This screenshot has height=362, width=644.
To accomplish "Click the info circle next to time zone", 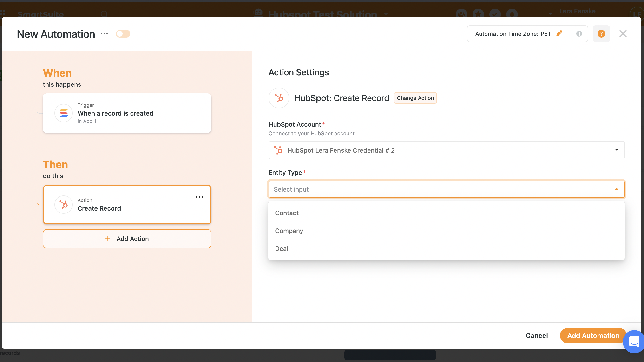I will (579, 34).
